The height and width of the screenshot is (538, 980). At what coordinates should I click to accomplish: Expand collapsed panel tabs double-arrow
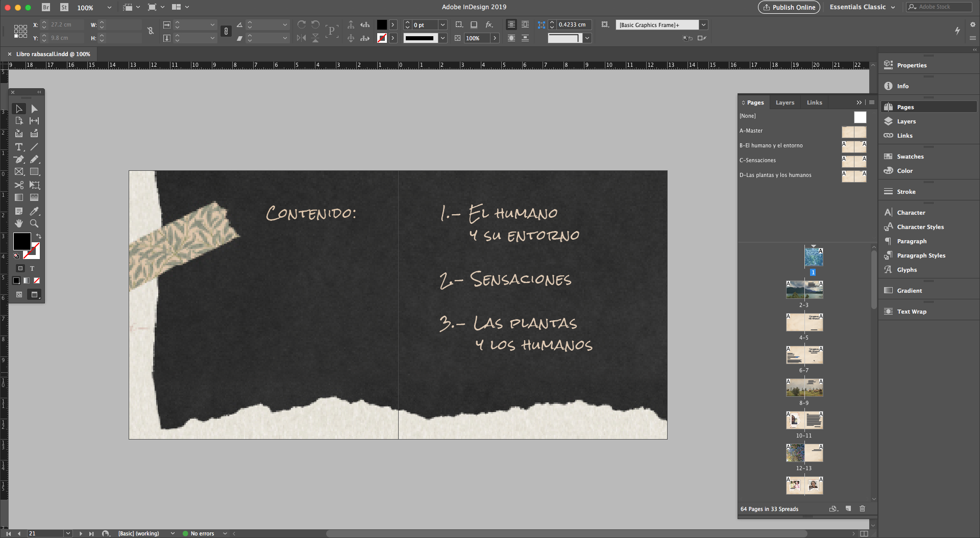(x=859, y=103)
